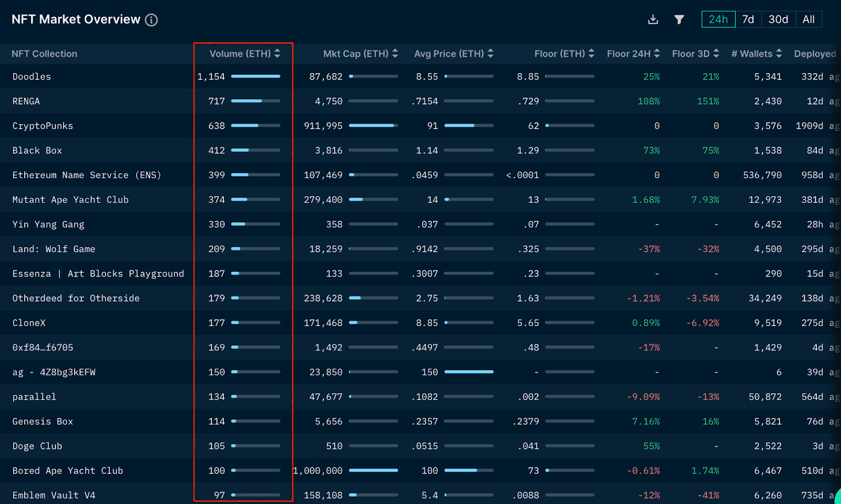Sort by Volume (ETH) column arrows
This screenshot has height=504, width=841.
pyautogui.click(x=277, y=54)
